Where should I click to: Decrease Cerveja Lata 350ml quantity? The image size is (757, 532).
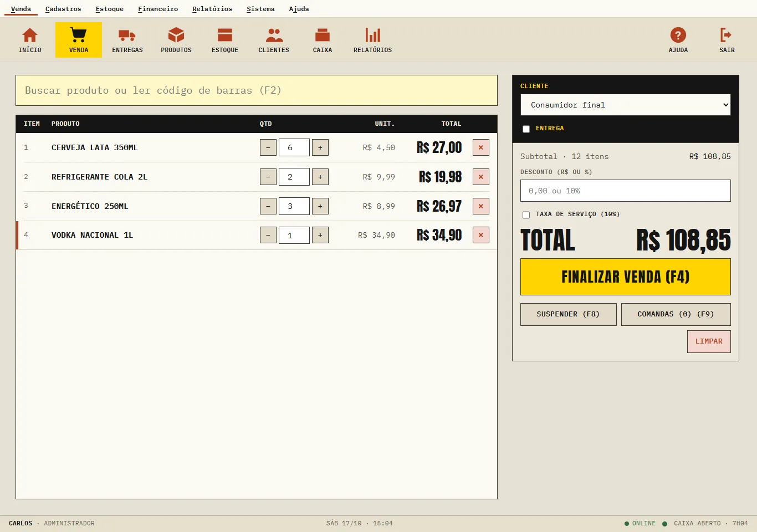pos(268,147)
